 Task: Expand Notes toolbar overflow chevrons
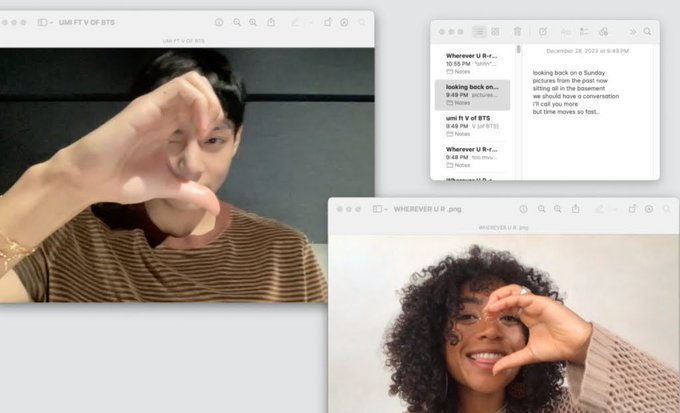pos(633,32)
